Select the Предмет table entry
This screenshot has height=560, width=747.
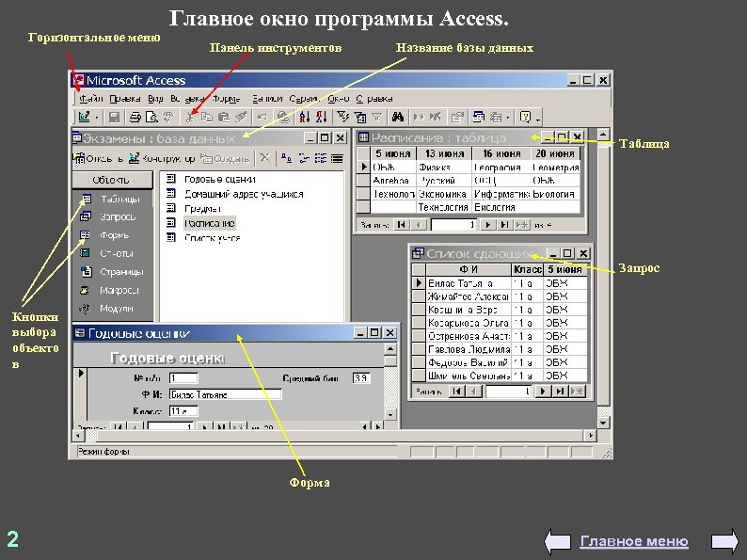click(194, 209)
